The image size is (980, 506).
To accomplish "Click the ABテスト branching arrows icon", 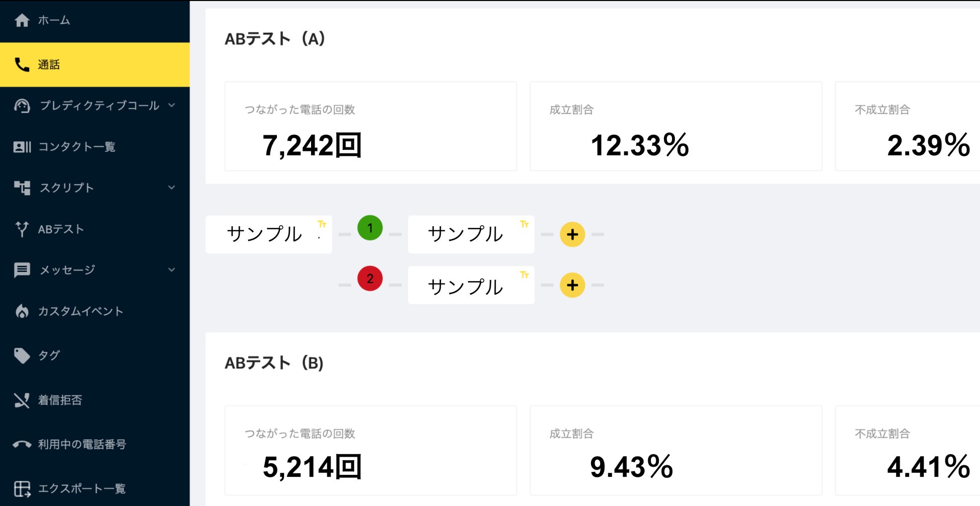I will click(22, 229).
